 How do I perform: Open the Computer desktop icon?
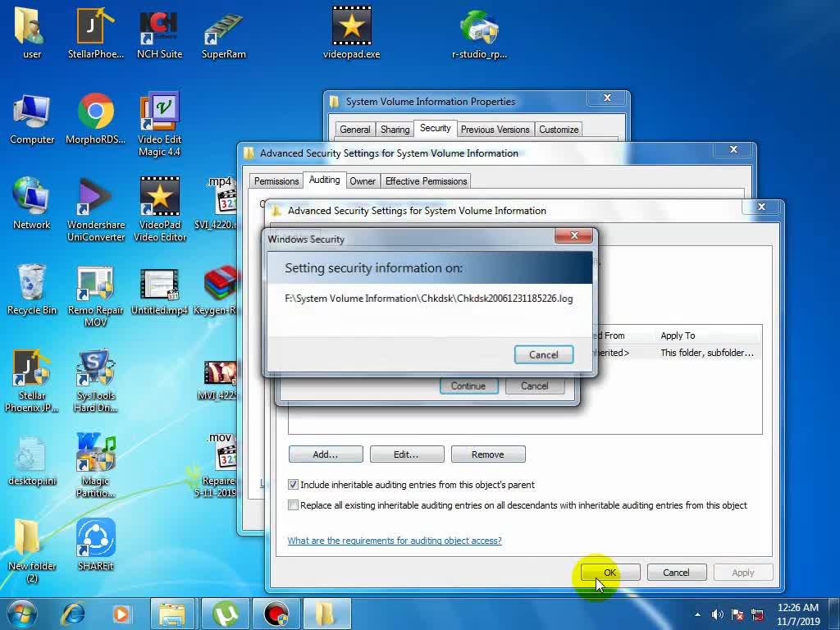(32, 119)
